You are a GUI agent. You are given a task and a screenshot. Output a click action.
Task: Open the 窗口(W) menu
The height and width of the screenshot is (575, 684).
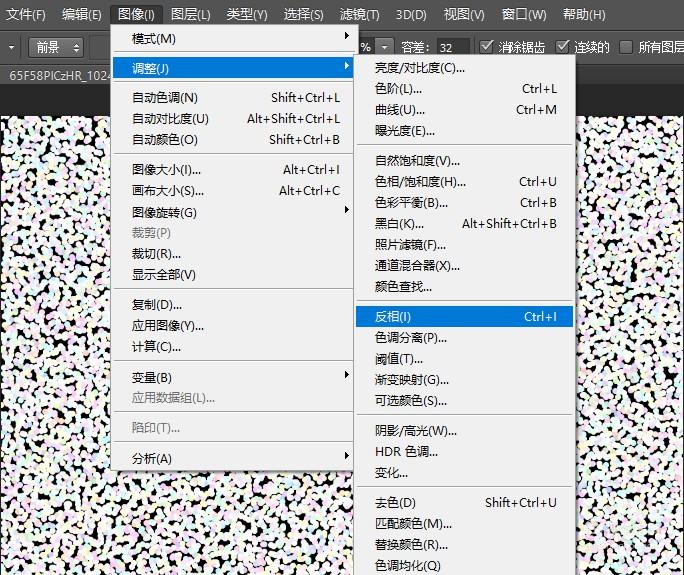523,14
